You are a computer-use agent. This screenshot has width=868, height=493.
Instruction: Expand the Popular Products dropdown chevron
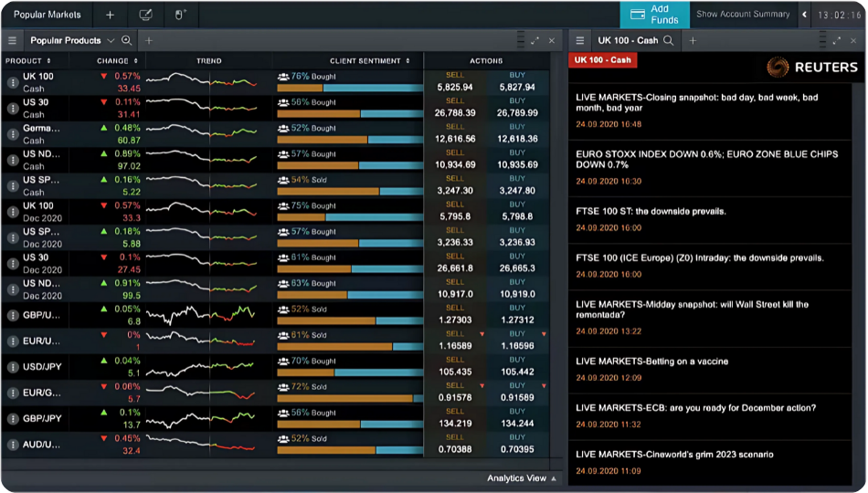point(111,41)
